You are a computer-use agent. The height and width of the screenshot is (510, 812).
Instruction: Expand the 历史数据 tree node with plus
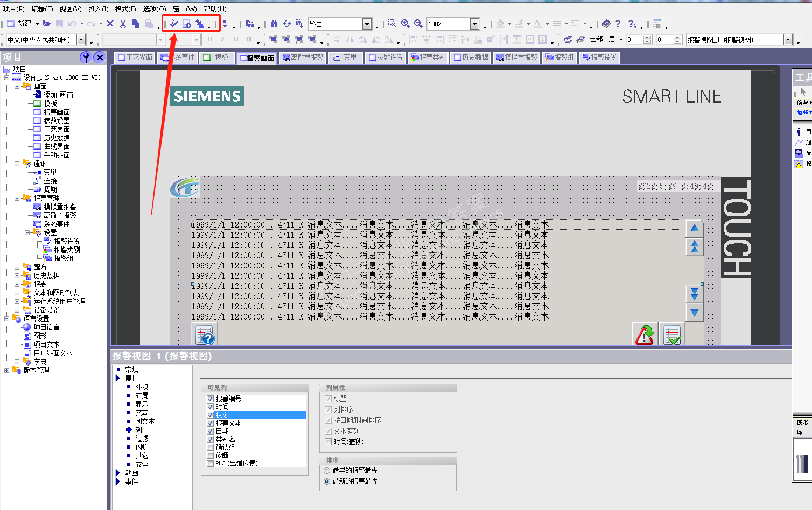[x=17, y=275]
